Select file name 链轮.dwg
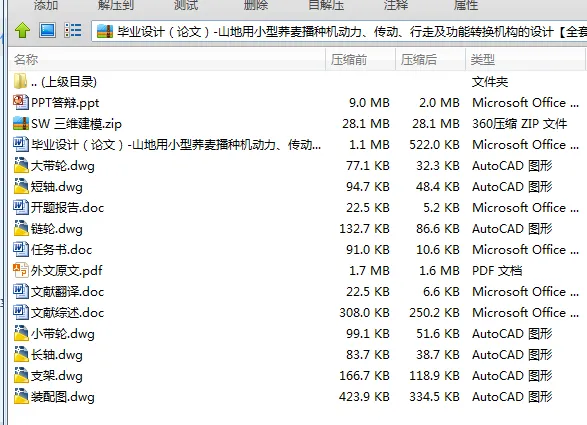Viewport: 587px width, 425px height. [x=57, y=228]
